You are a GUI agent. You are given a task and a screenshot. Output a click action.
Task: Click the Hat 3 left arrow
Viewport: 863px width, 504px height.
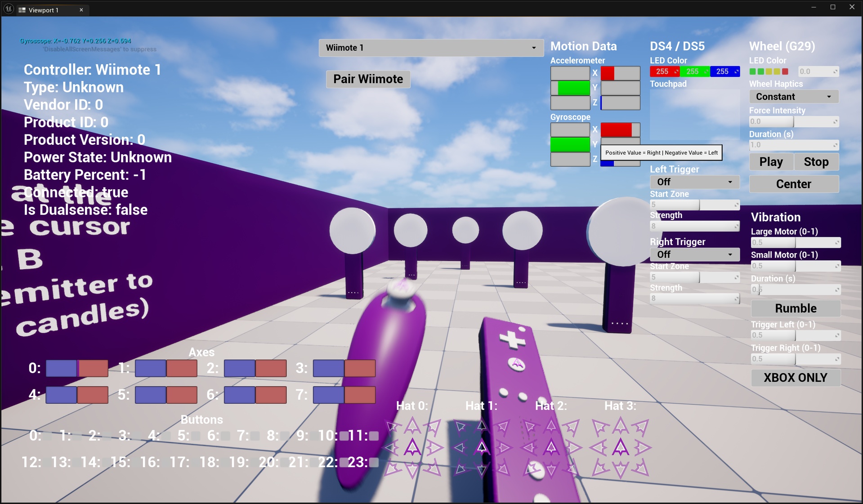tap(599, 447)
